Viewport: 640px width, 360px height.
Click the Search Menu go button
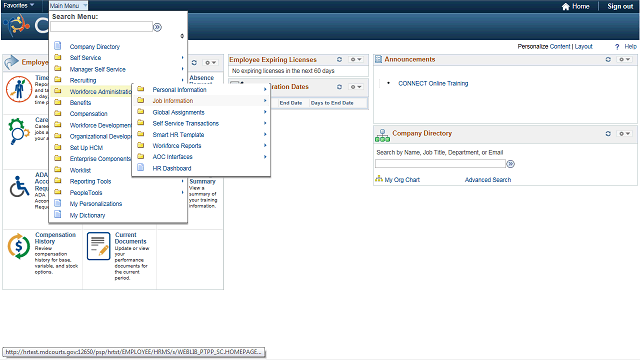[158, 27]
